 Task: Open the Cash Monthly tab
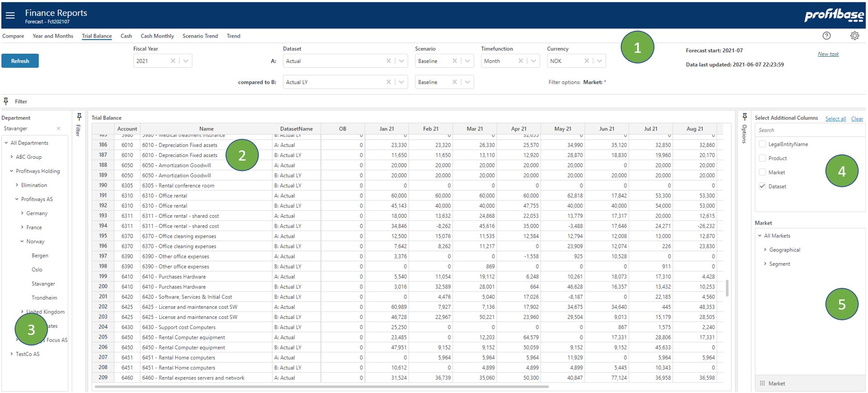point(157,36)
